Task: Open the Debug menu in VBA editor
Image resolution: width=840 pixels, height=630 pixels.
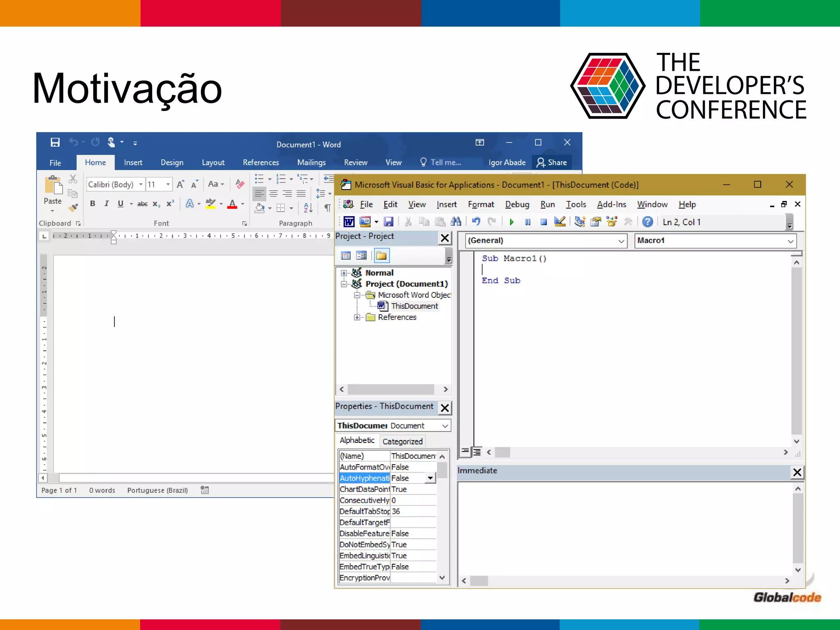Action: 517,204
